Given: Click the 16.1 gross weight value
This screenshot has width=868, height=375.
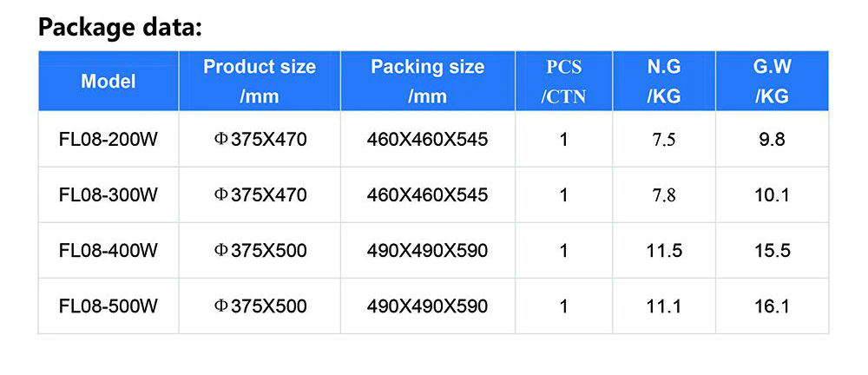Looking at the screenshot, I should coord(772,306).
